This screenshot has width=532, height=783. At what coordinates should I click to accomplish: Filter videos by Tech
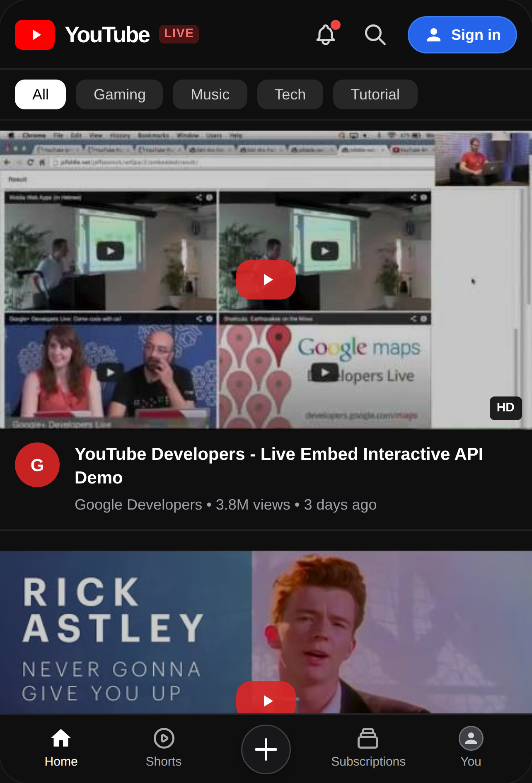click(290, 94)
